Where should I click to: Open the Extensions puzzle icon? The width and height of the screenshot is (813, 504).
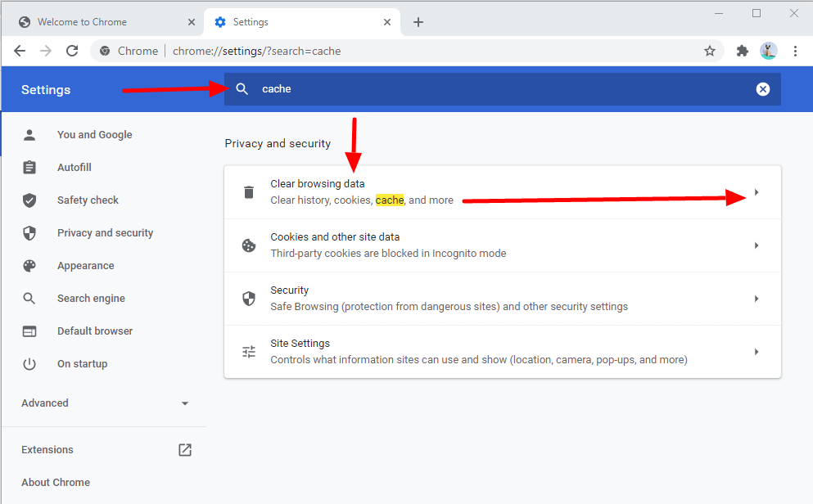(742, 51)
